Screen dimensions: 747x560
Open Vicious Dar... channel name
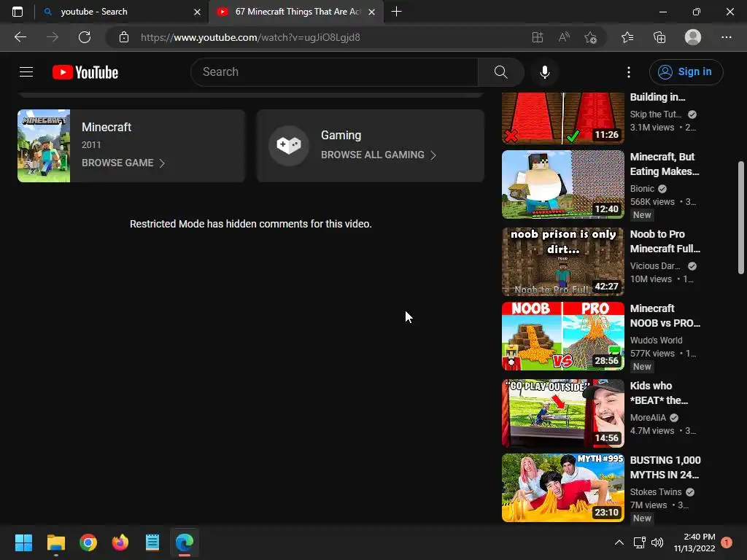point(655,266)
